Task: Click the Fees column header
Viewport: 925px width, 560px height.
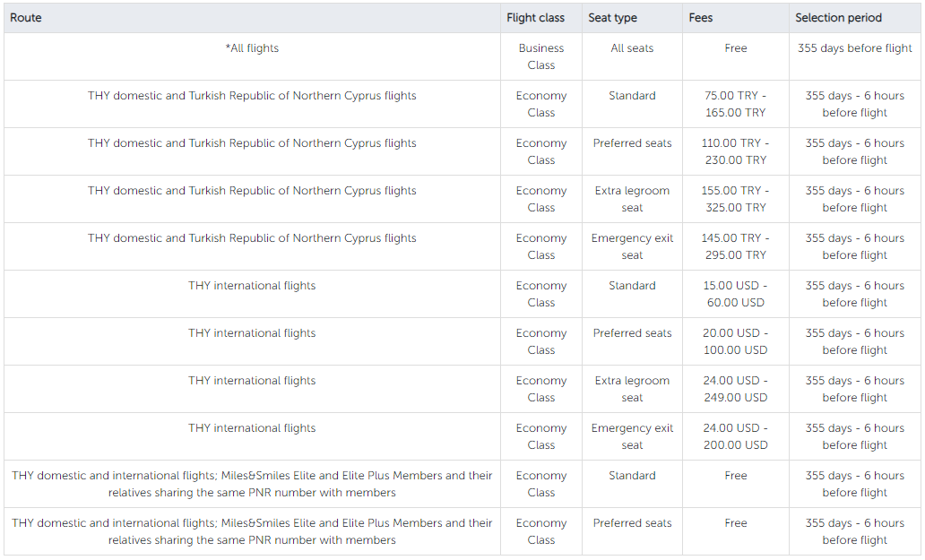Action: (x=701, y=18)
